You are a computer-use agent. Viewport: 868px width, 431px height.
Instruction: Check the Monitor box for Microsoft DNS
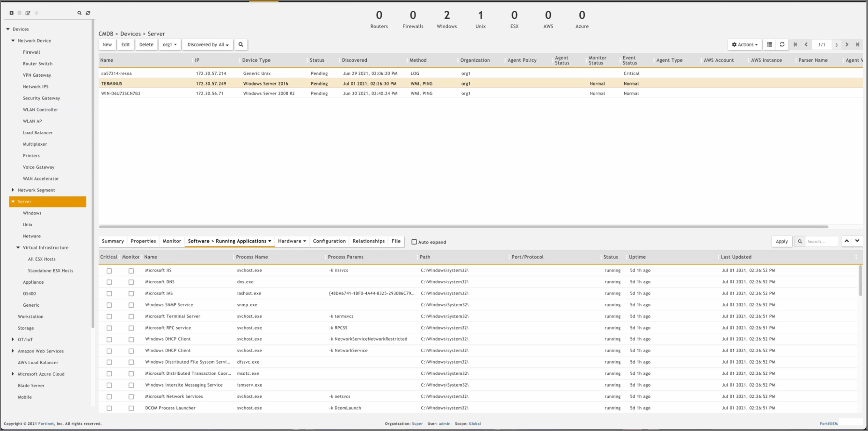pos(131,282)
